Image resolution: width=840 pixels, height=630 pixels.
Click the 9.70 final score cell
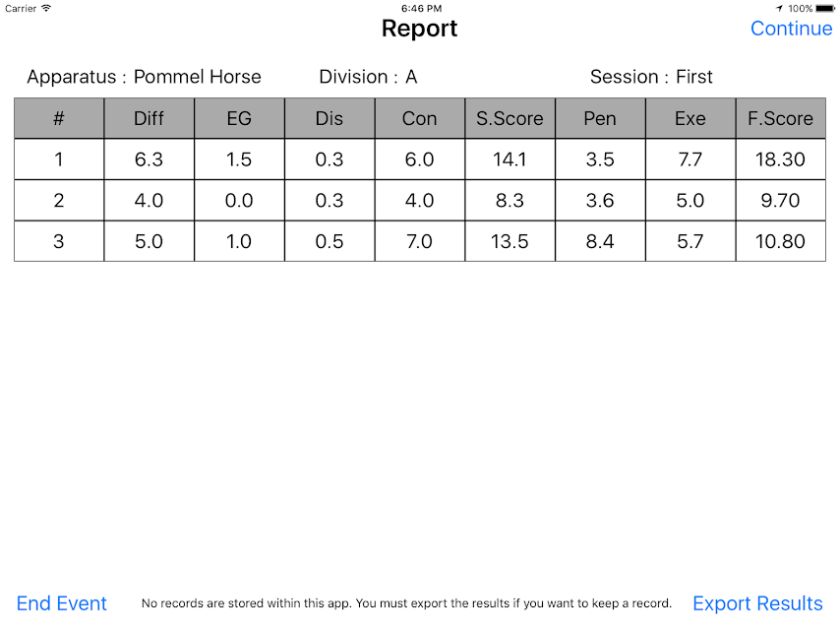click(x=781, y=201)
